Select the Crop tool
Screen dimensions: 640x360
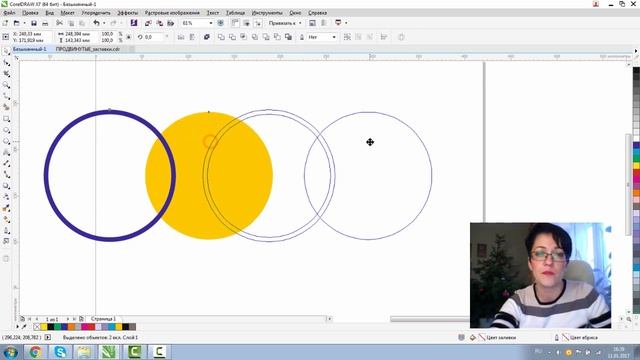click(x=6, y=74)
